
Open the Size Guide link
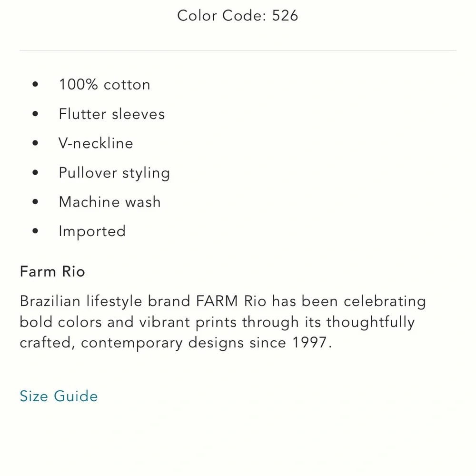pos(59,396)
